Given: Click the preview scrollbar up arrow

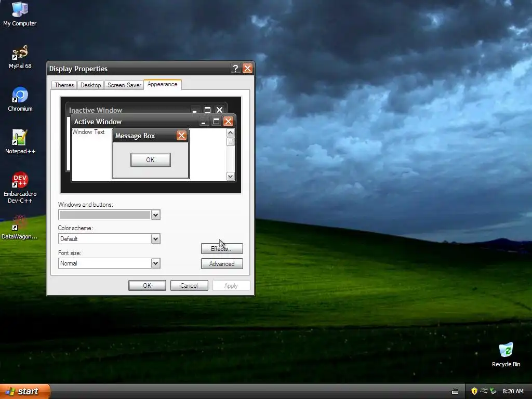Looking at the screenshot, I should click(x=230, y=132).
